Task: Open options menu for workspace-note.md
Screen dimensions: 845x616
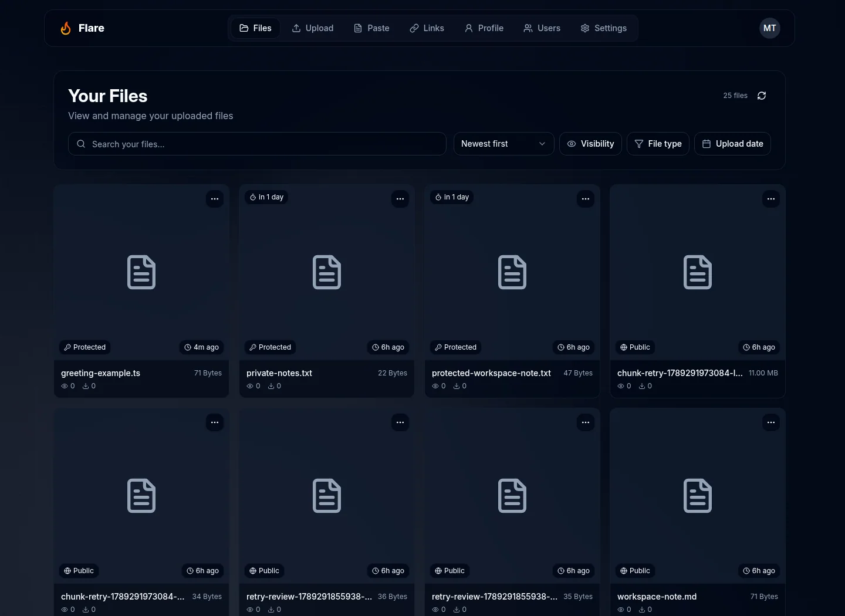Action: point(771,422)
